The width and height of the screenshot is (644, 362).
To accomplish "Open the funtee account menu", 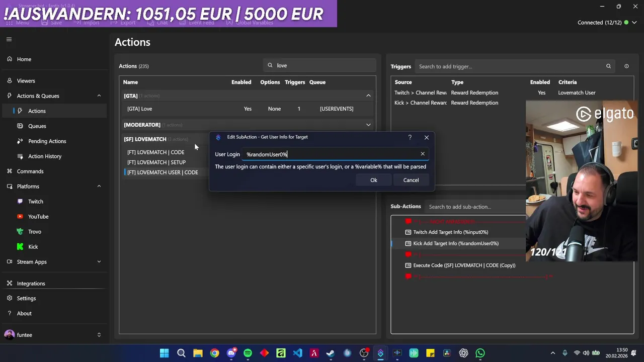I will (x=53, y=335).
